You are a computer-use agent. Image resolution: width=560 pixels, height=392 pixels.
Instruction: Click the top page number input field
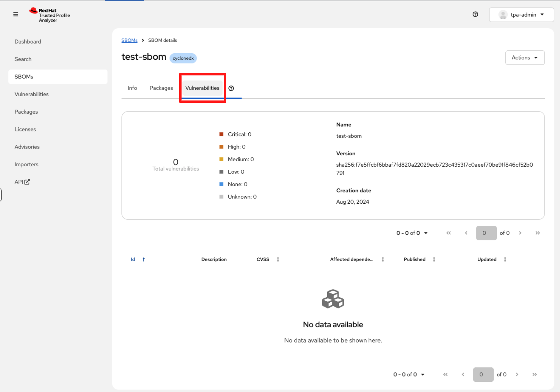[x=486, y=233]
